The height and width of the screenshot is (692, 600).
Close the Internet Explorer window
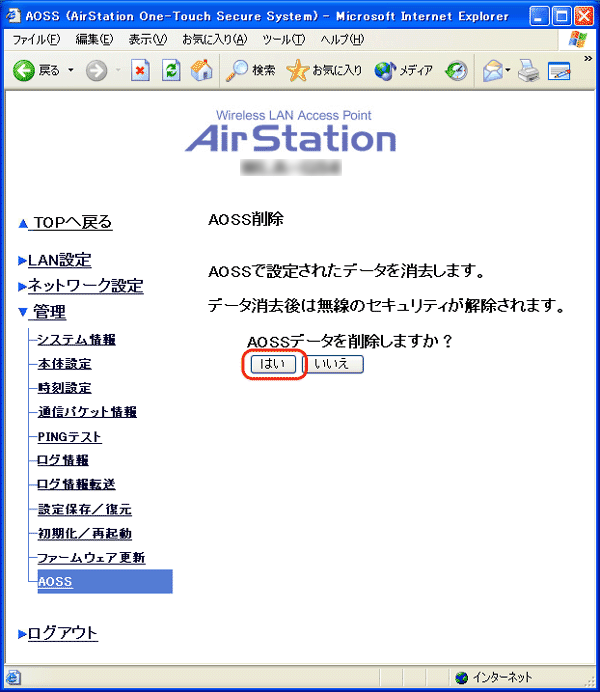click(x=584, y=16)
